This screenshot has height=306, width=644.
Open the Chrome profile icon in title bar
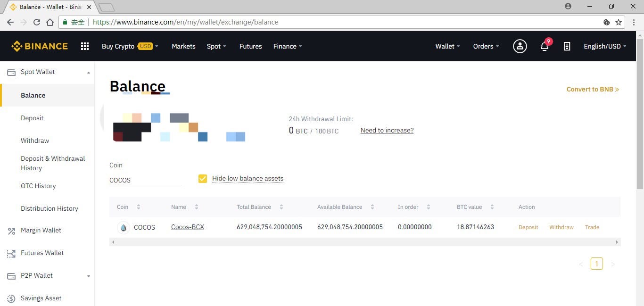[568, 6]
